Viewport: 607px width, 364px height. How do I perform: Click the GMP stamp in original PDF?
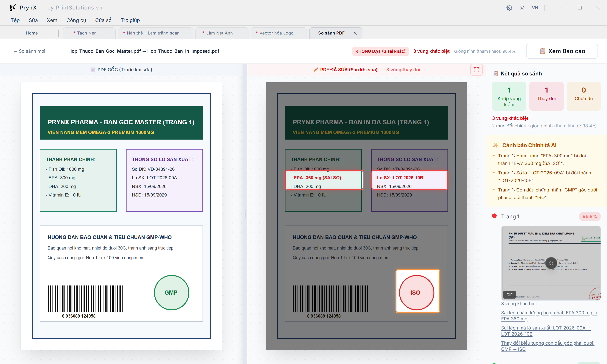(x=171, y=292)
